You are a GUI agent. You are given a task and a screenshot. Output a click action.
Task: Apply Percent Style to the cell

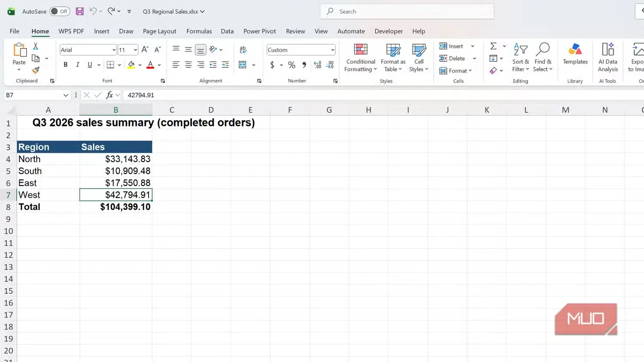pos(292,65)
